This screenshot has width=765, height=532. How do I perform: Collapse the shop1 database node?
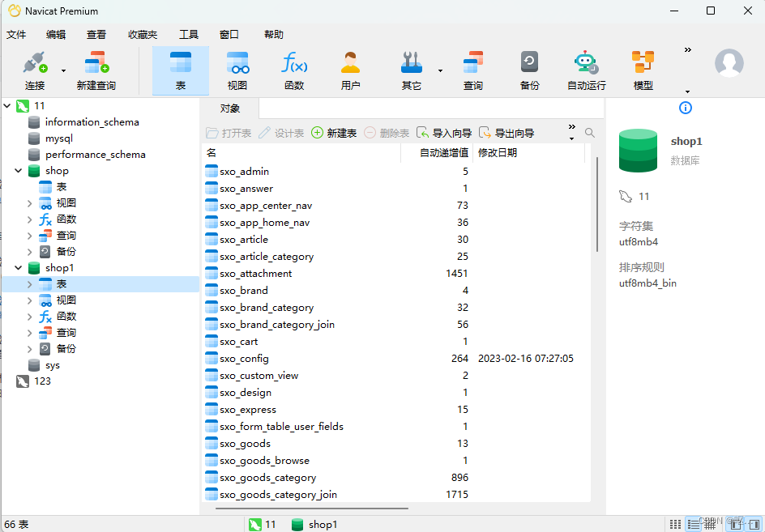click(x=19, y=268)
